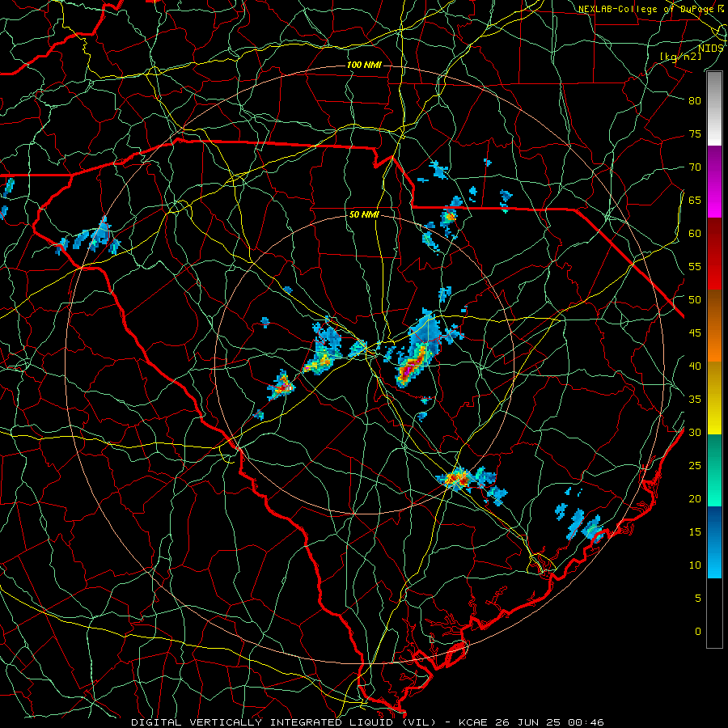Pick the orange-brown segment of the VIL legend
The image size is (728, 728).
coord(714,326)
